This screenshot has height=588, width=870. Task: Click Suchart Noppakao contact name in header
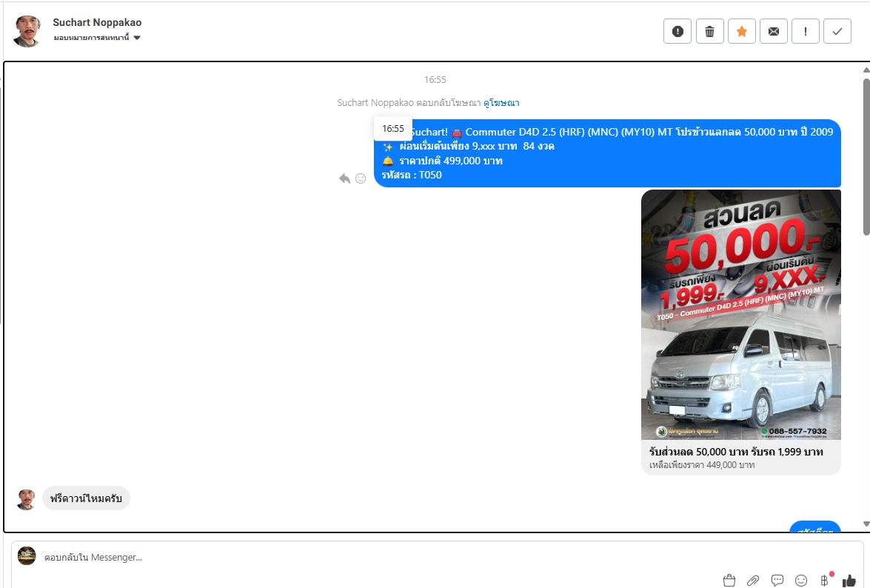click(x=97, y=23)
